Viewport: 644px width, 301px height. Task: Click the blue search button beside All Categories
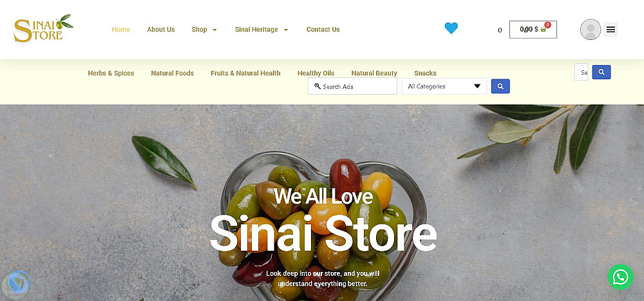[500, 86]
